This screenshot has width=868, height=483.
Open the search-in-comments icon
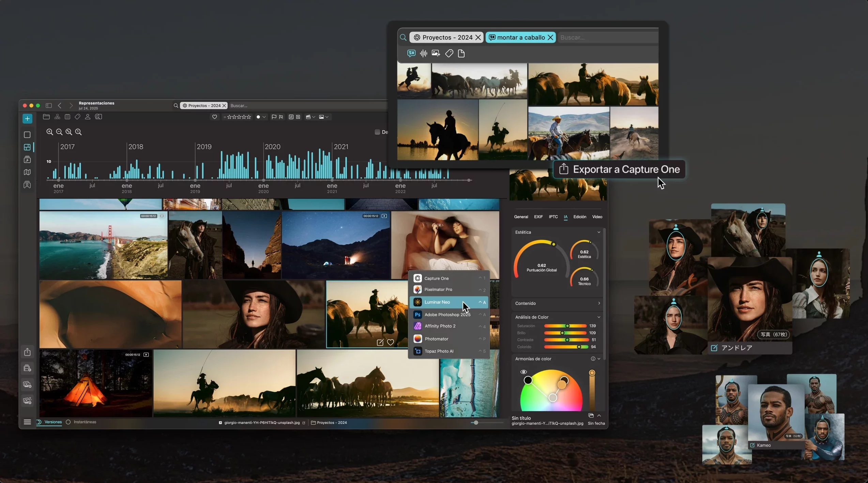pos(98,117)
